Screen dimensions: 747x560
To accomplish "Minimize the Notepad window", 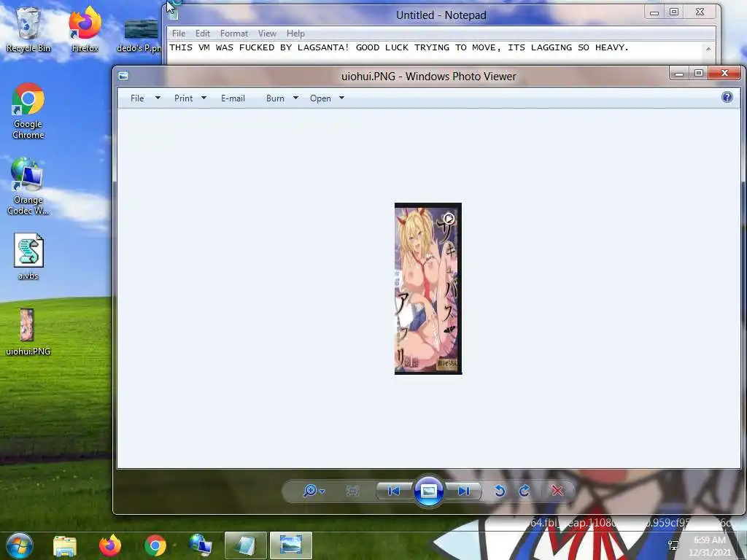I will [654, 12].
